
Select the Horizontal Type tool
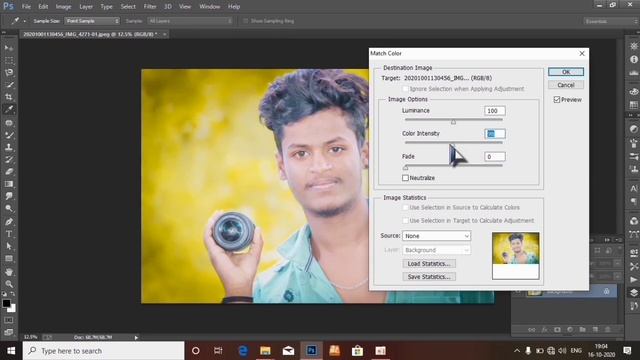coord(9,234)
